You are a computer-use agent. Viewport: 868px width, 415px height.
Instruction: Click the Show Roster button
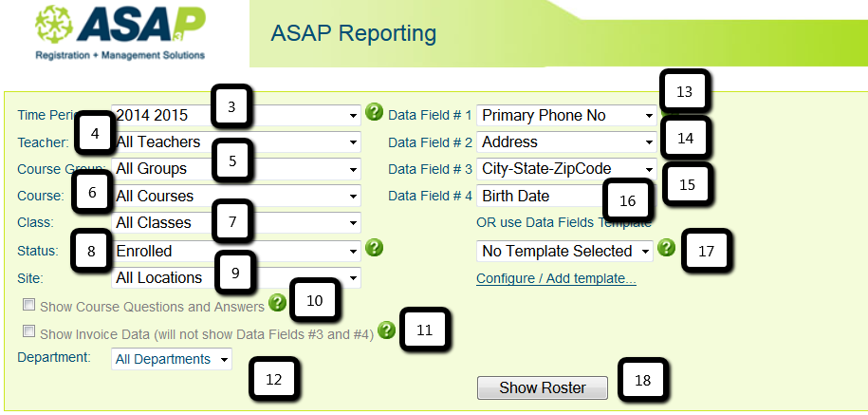(x=543, y=387)
